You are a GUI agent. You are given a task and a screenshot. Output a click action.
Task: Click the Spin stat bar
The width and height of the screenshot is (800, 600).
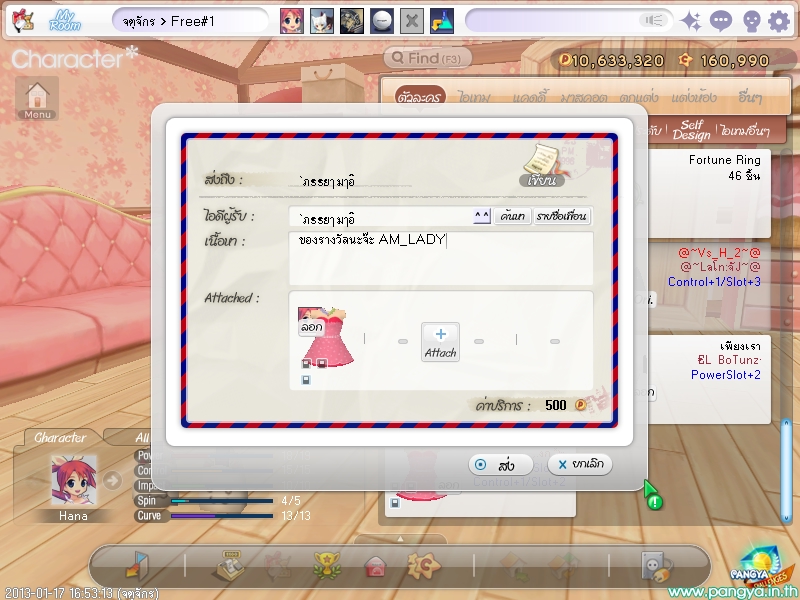click(x=221, y=501)
